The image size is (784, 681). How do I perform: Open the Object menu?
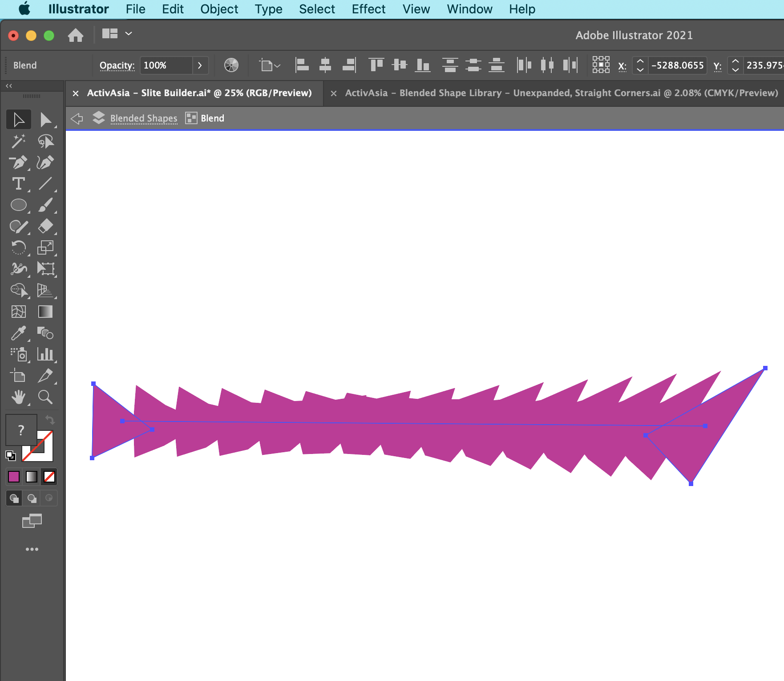tap(219, 9)
